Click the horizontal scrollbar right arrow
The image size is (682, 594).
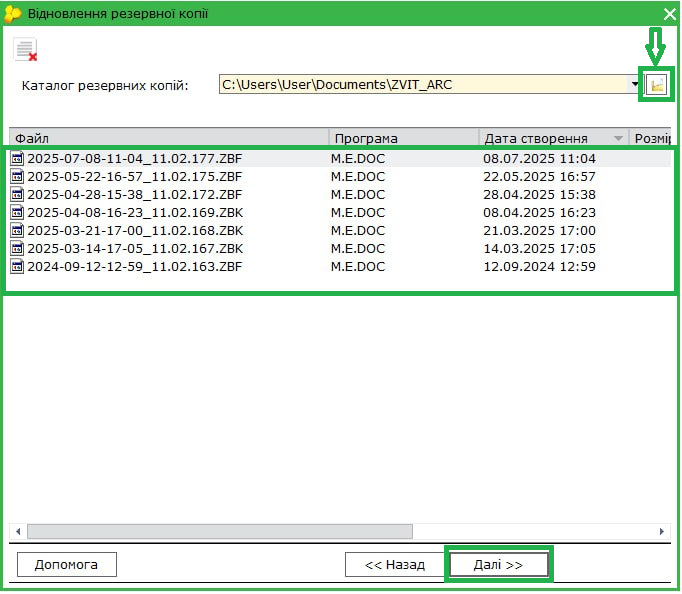662,530
